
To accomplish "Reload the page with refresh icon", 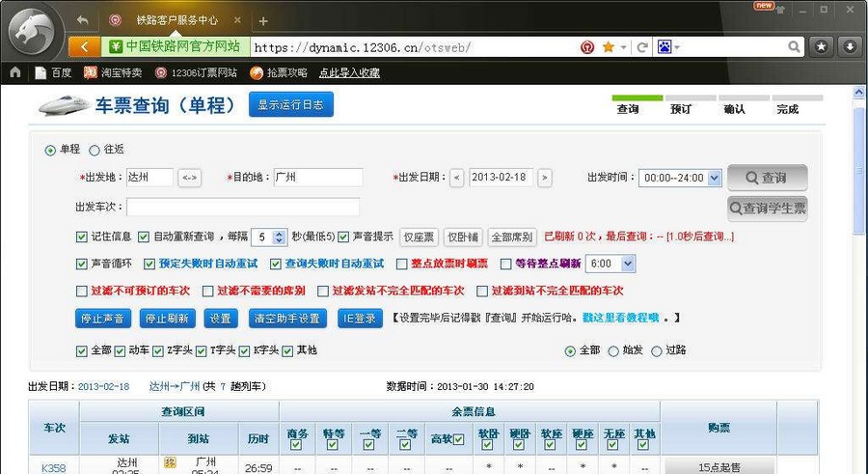I will point(642,47).
